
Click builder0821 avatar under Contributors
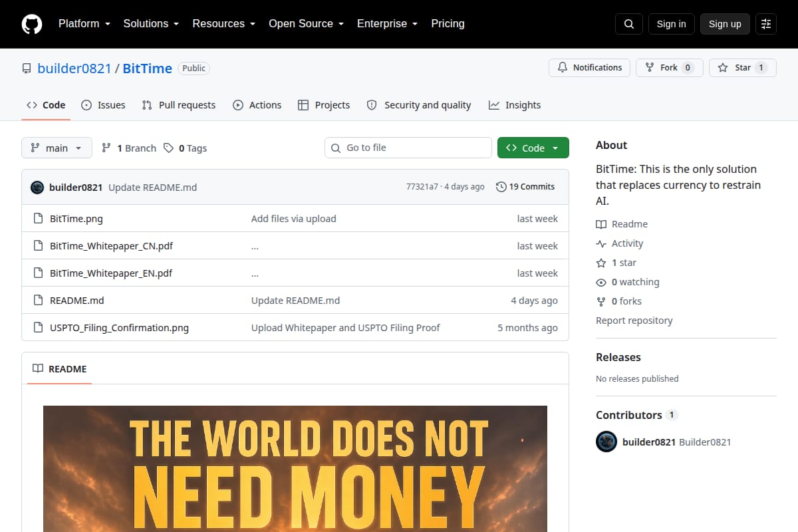606,442
